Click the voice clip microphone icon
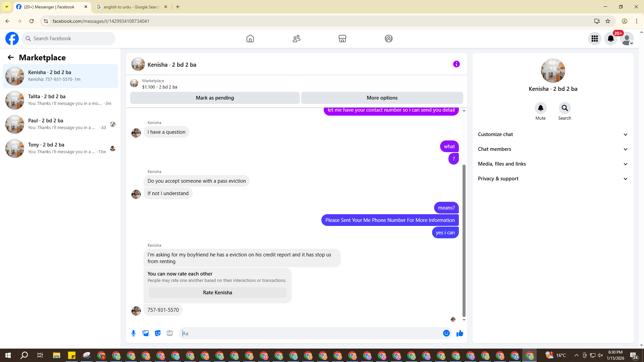 133,333
